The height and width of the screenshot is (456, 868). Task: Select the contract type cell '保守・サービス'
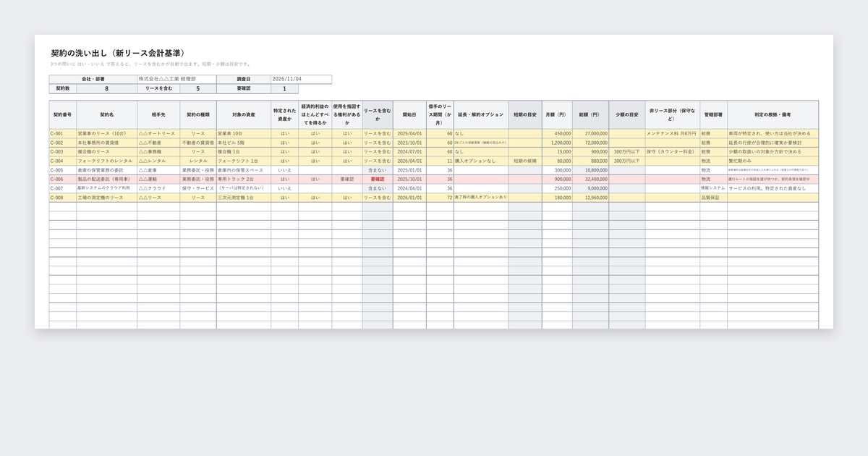[198, 188]
